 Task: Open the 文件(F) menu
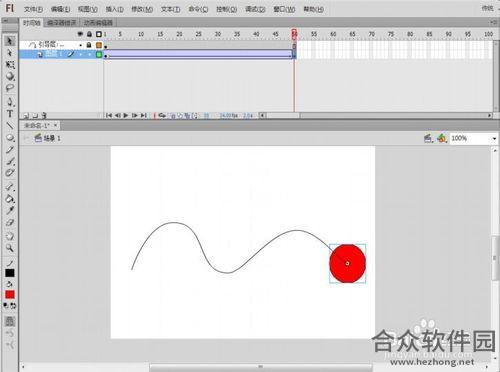click(33, 9)
